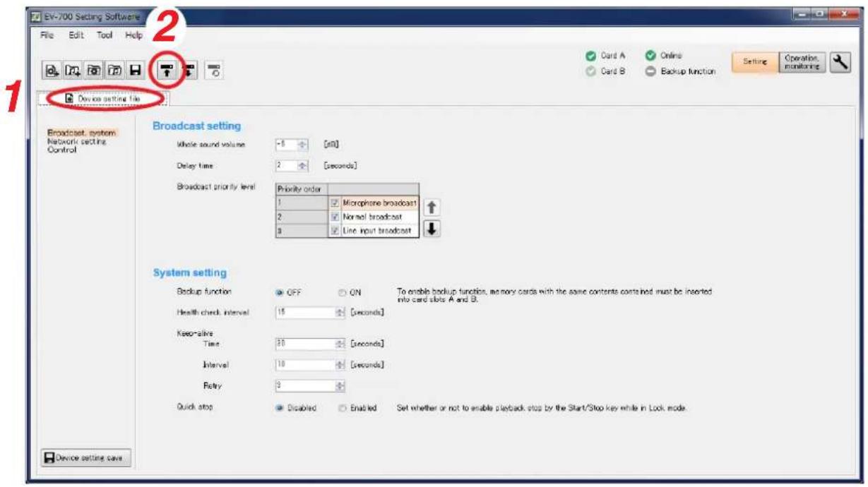868x487 pixels.
Task: Toggle the Microphone broadcast checkbox
Action: pos(335,204)
